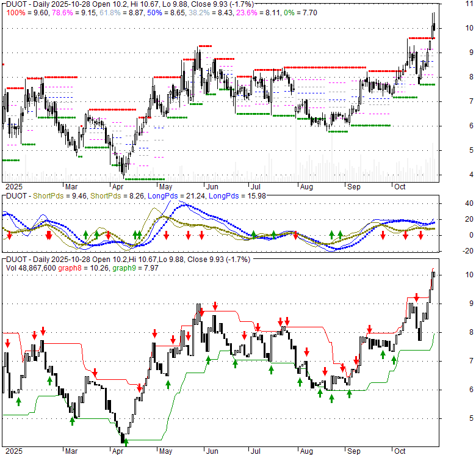The image size is (476, 455).
Task: Select the red '100% = 9.60' Fibonacci label
Action: (x=27, y=13)
